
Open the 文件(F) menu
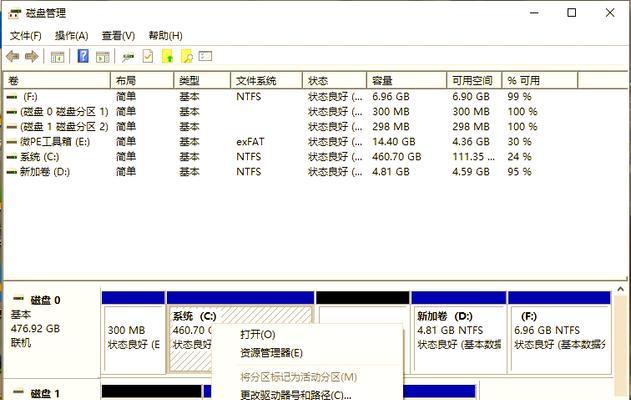(x=25, y=35)
